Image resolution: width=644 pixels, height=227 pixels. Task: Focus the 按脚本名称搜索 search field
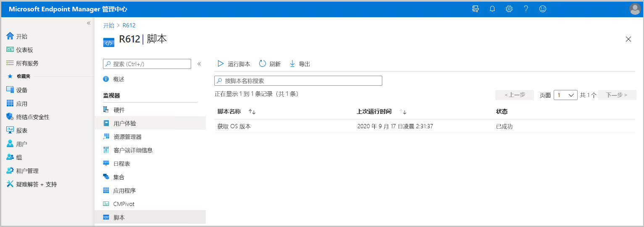[x=298, y=81]
